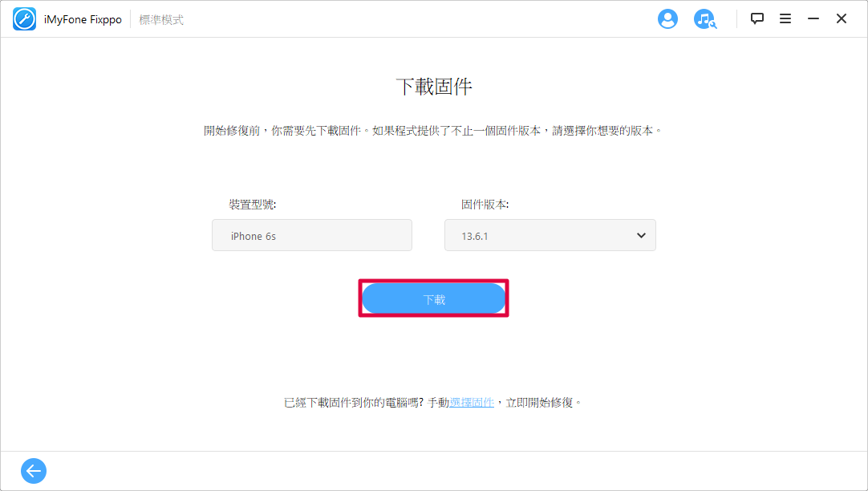Click the iPhone 6s device model field
Image resolution: width=868 pixels, height=491 pixels.
point(311,235)
